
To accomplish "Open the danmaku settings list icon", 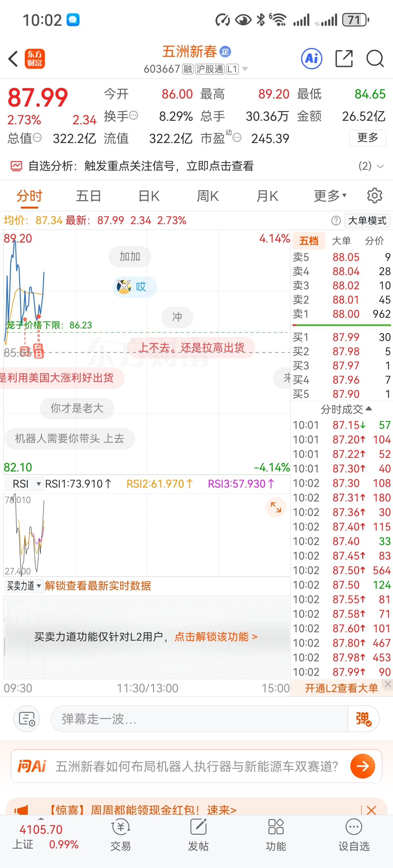I will 27,719.
